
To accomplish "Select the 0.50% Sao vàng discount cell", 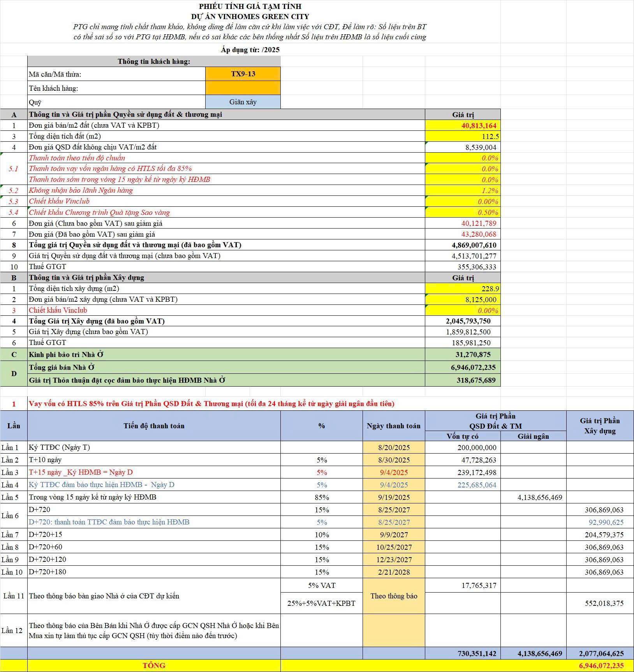I will (463, 213).
